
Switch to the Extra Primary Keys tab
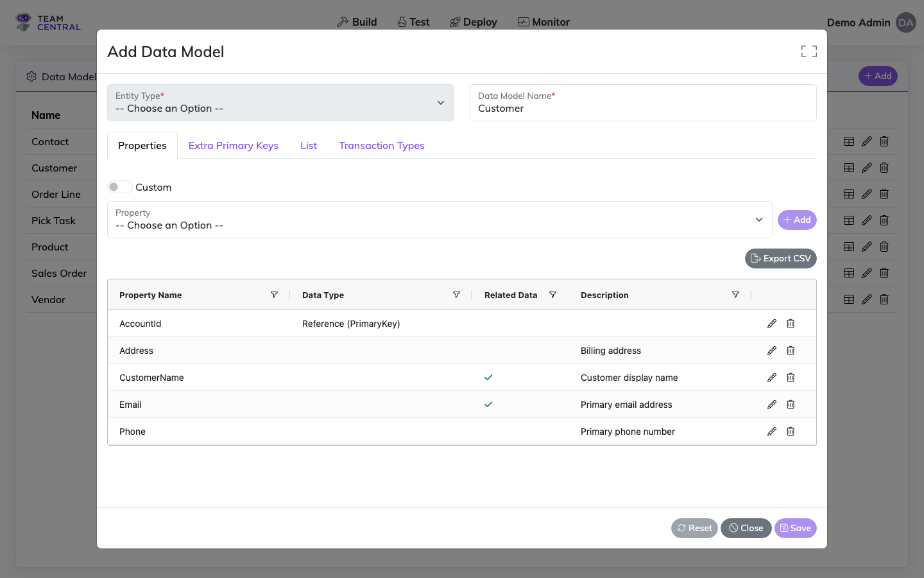[234, 146]
